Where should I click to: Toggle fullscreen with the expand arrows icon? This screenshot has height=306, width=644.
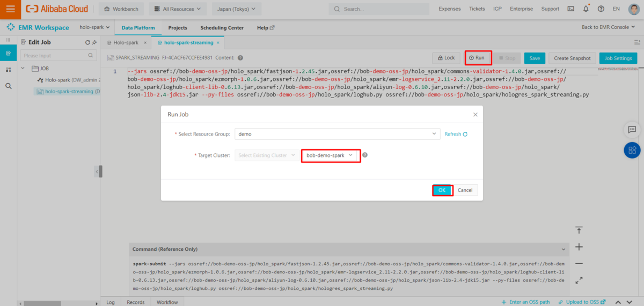pyautogui.click(x=579, y=280)
